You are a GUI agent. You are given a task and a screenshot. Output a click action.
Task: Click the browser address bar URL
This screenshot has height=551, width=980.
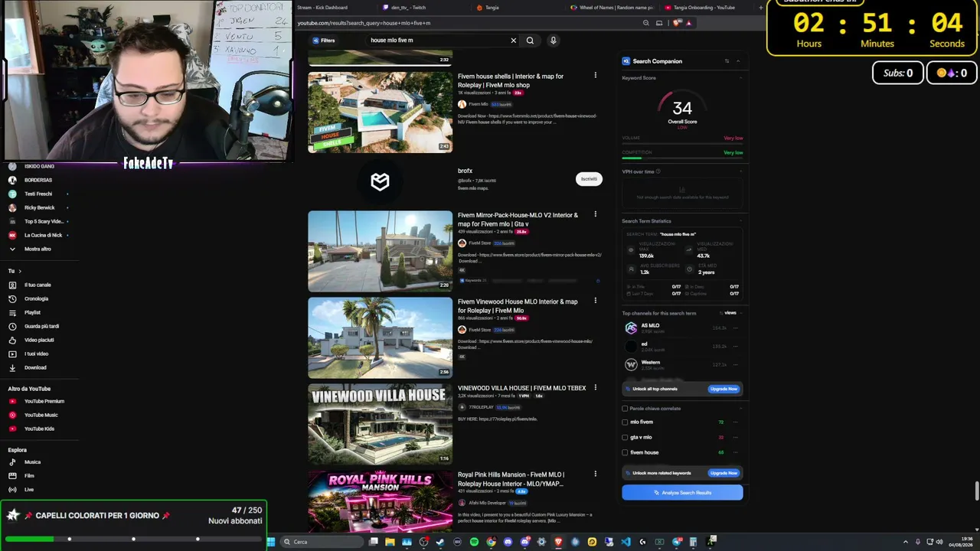point(364,23)
